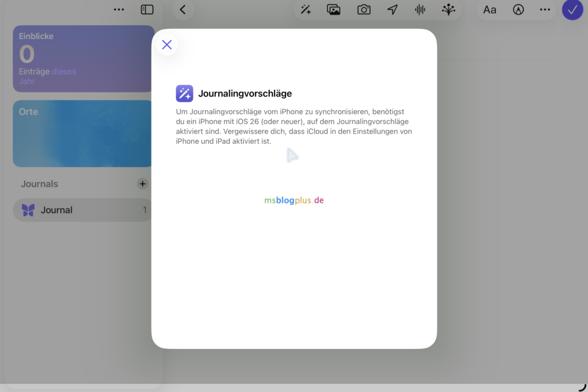Record audio with the waveform icon
Image resolution: width=588 pixels, height=392 pixels.
coord(420,10)
